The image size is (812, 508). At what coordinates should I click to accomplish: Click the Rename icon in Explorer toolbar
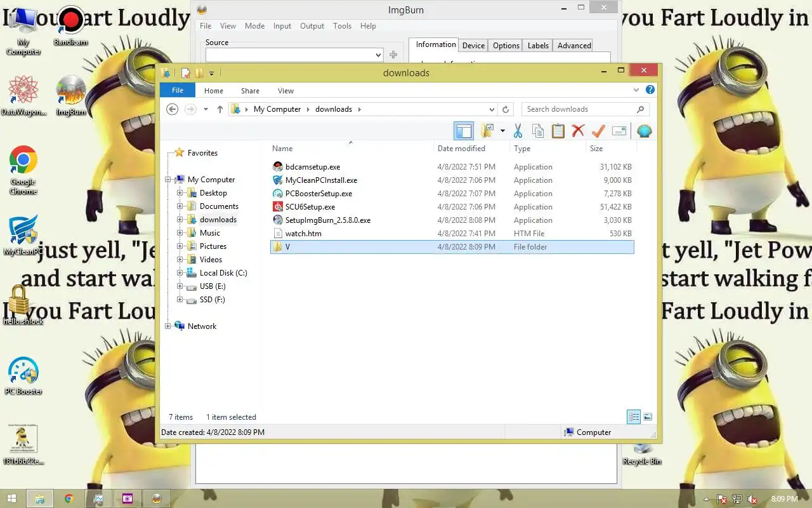coord(619,131)
